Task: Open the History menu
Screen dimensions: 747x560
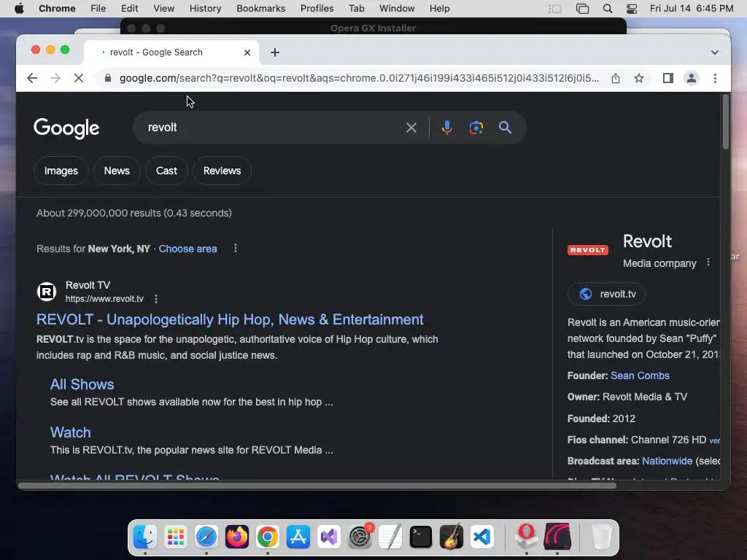Action: coord(205,9)
